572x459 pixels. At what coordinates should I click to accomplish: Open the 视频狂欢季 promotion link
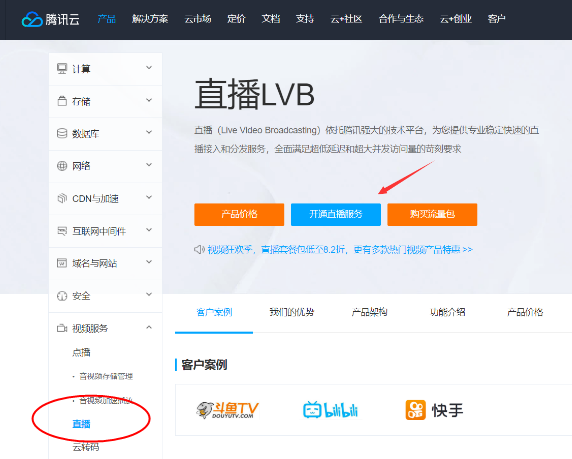click(340, 250)
